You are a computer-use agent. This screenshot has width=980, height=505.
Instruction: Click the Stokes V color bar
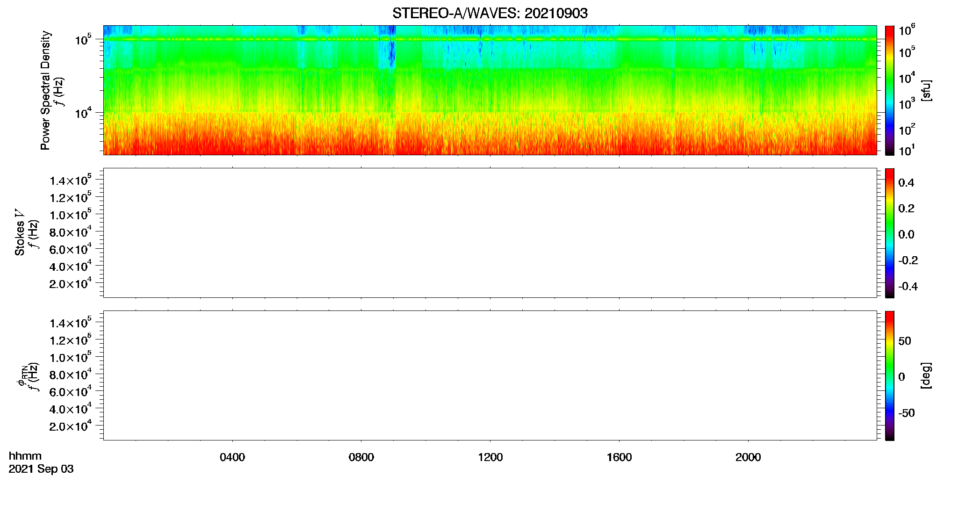[x=890, y=233]
